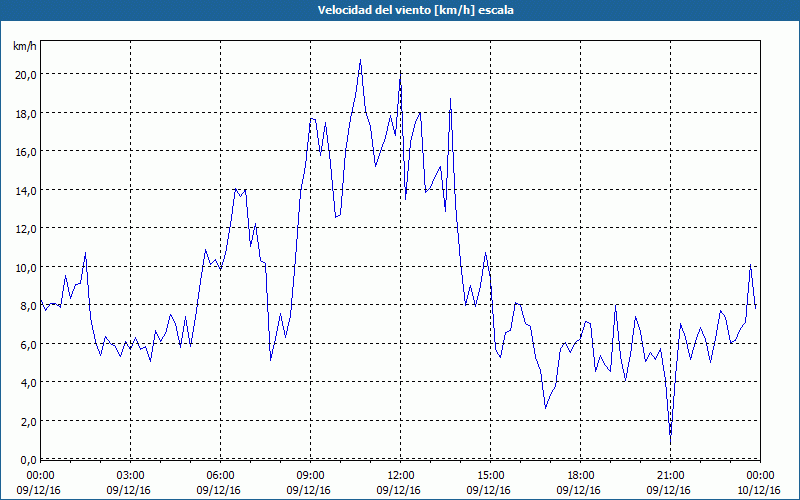
Task: Click the 12:00 time label on x-axis
Action: pos(401,476)
